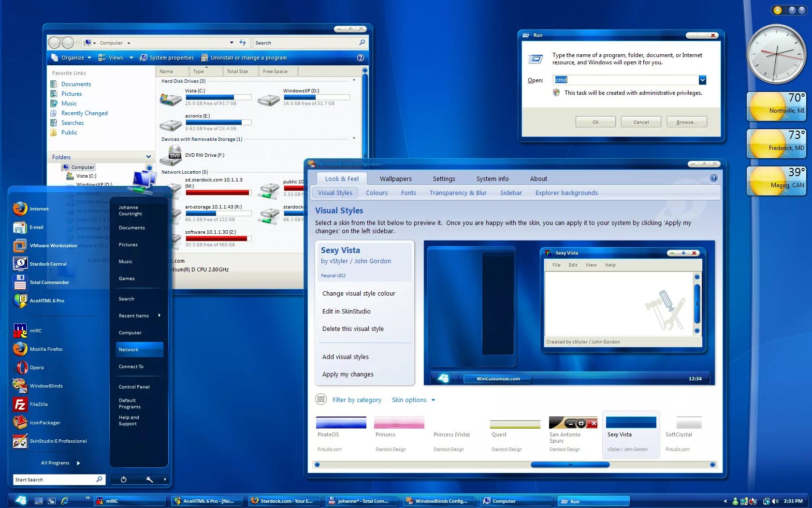Launch Internet shortcut in the Start menu

[31, 209]
